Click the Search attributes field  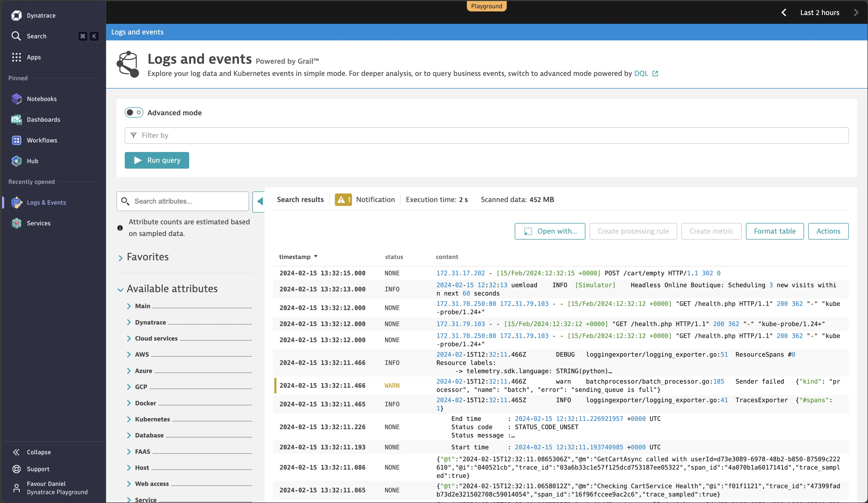[x=182, y=201]
